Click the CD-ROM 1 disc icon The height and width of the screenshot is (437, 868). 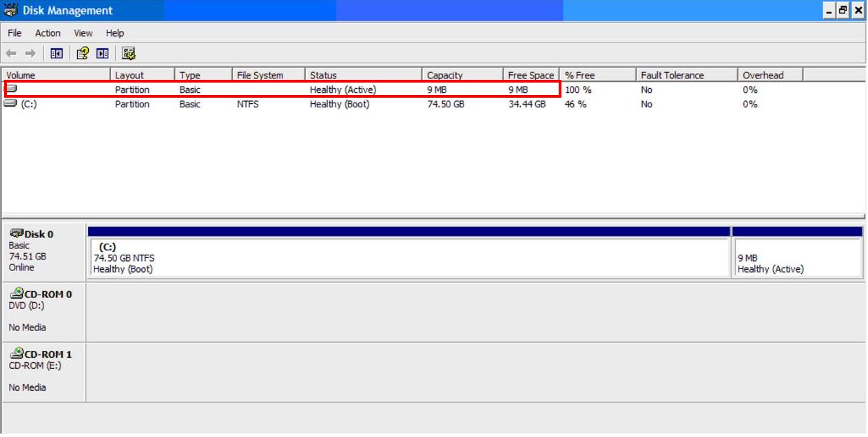tap(17, 354)
